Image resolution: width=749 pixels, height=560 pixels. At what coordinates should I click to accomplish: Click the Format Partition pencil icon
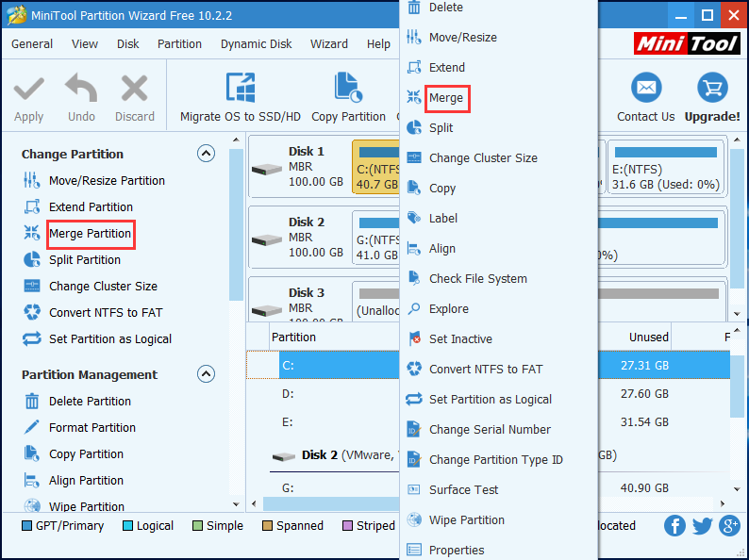pyautogui.click(x=32, y=427)
